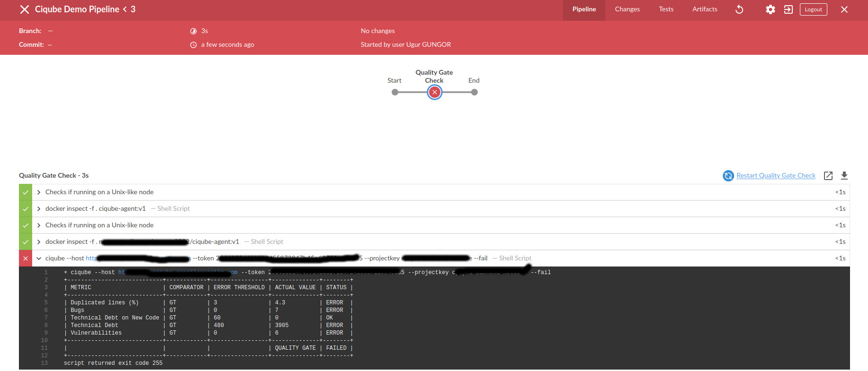Click the restart stage circular arrow icon
868x371 pixels.
(x=728, y=176)
